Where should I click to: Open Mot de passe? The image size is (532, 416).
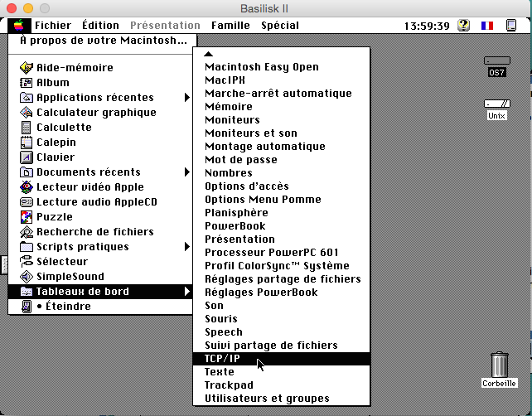(x=281, y=159)
